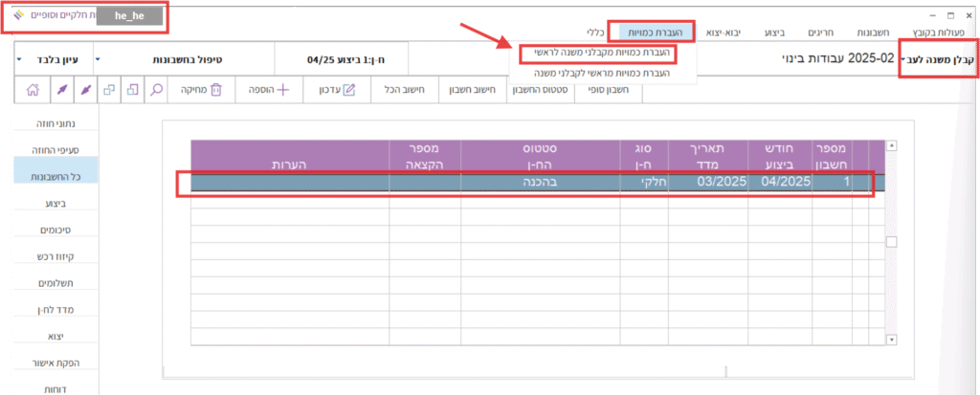Choose העברת כמויות מקבלני משנה לראשי

pos(601,53)
